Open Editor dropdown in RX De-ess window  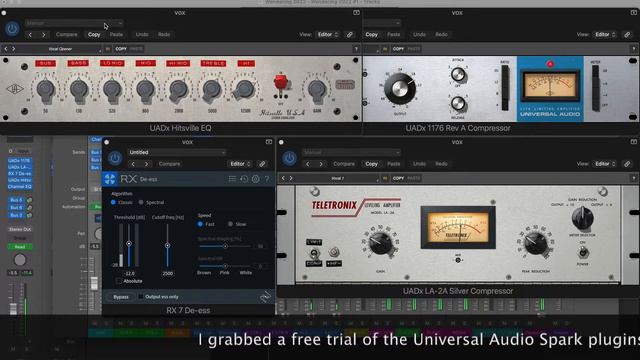coord(240,164)
